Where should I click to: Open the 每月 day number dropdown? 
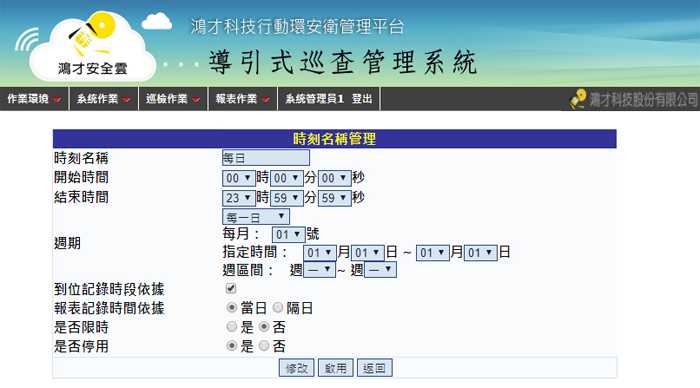click(288, 234)
